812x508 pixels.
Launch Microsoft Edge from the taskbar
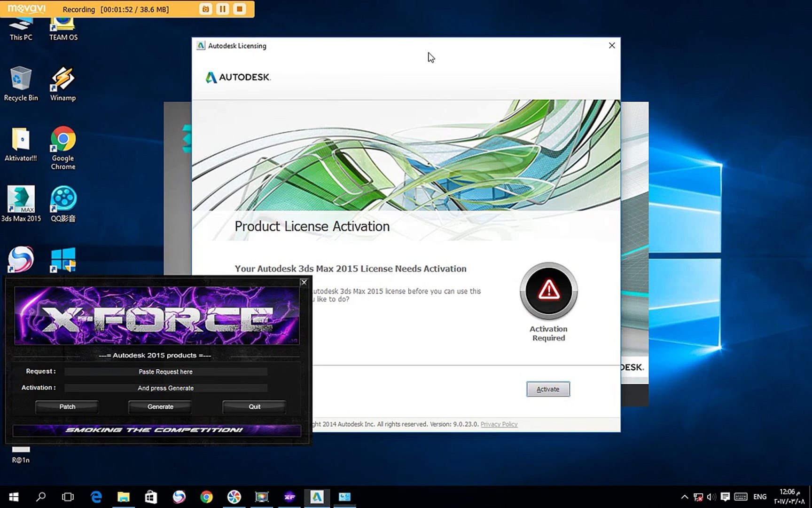tap(96, 497)
